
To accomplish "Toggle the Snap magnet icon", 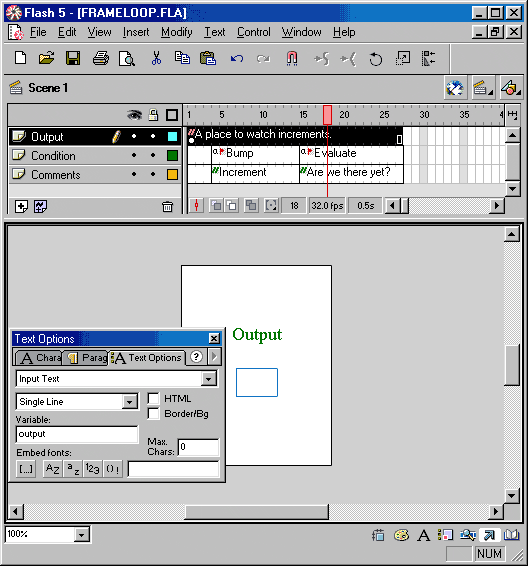I will 292,58.
